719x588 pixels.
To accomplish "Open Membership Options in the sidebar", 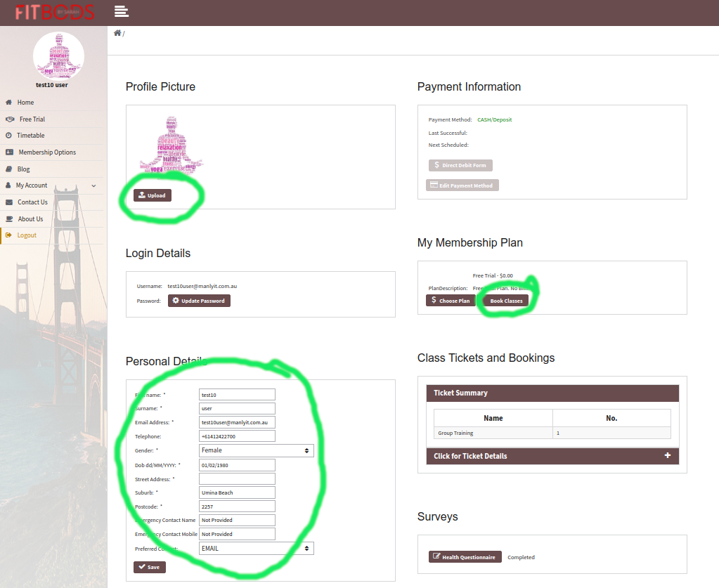I will coord(47,152).
